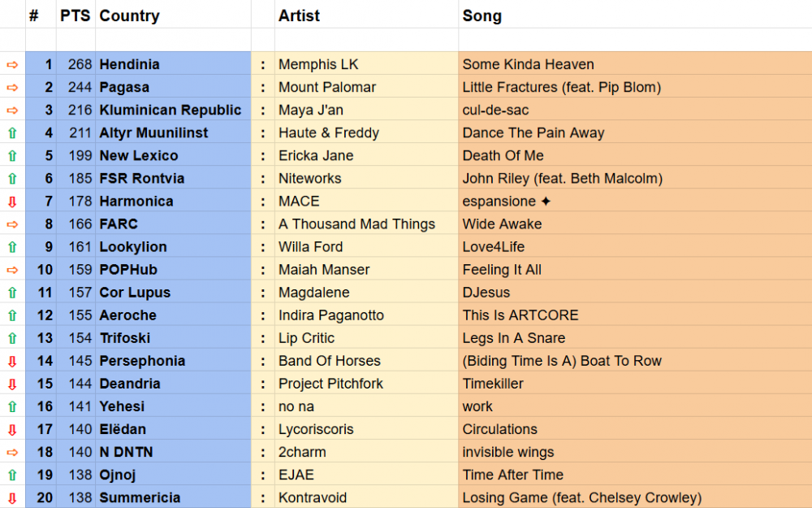Click the orange sideways arrow in FARC row

click(12, 224)
